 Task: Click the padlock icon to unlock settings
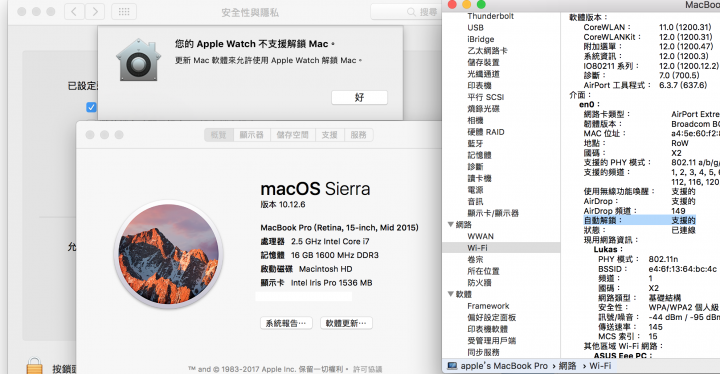34,366
